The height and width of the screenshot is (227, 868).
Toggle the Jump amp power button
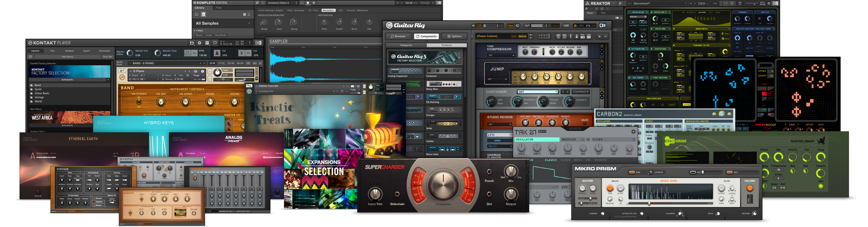click(x=602, y=61)
